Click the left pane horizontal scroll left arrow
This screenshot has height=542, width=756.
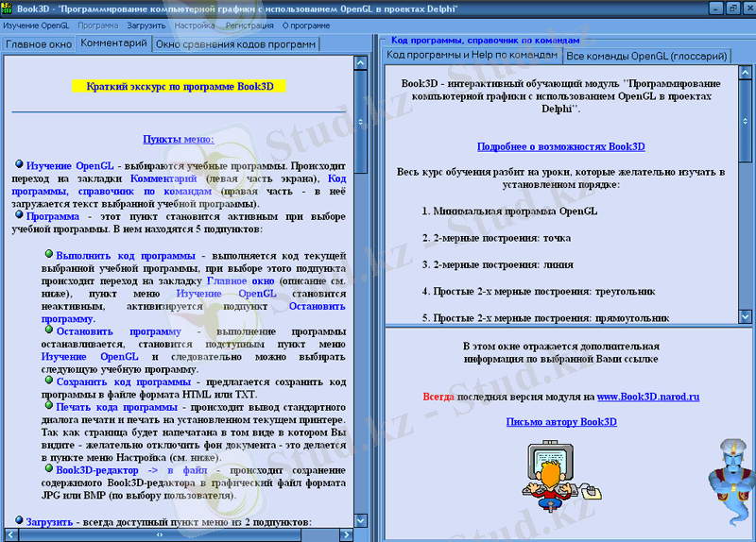[x=11, y=534]
